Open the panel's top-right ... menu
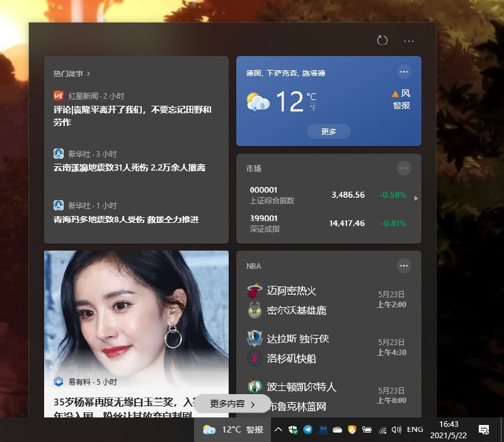 409,40
